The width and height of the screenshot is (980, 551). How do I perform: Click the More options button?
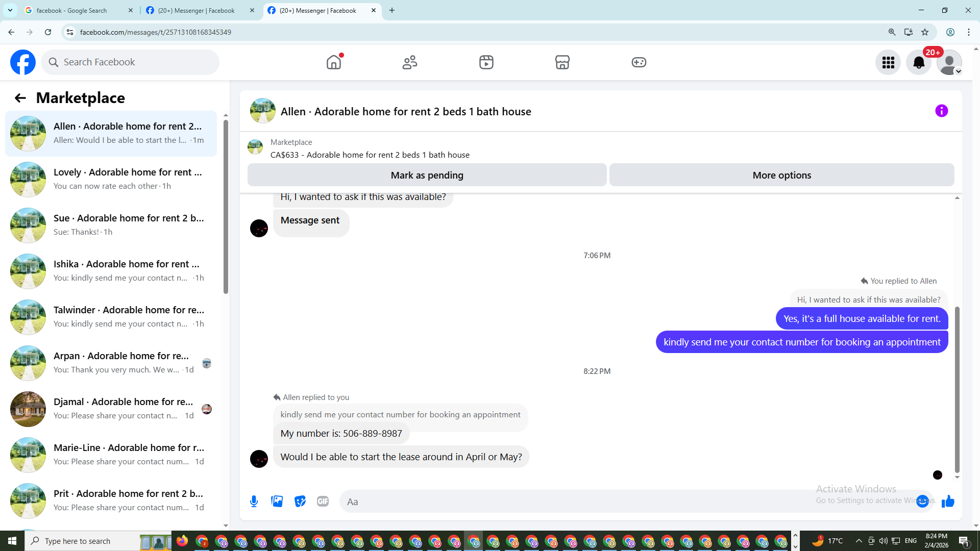click(x=781, y=175)
